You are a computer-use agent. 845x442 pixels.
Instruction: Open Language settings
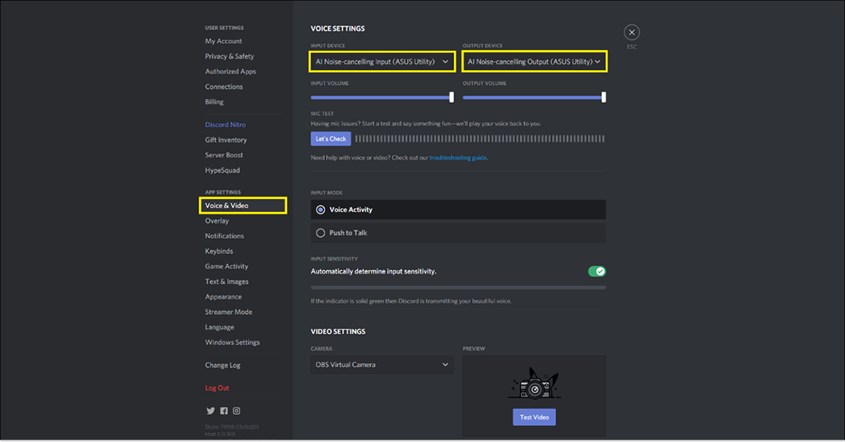(x=219, y=327)
